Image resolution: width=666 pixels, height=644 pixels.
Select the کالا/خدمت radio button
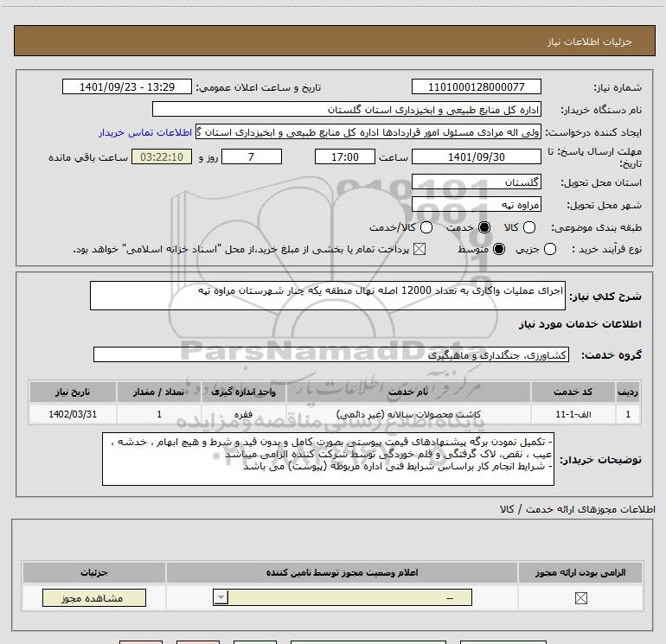pyautogui.click(x=426, y=227)
